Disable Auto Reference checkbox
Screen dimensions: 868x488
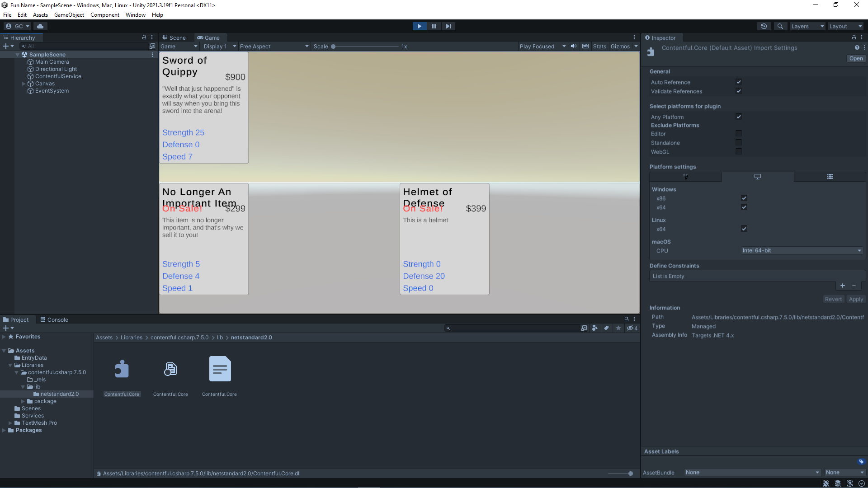pos(739,82)
